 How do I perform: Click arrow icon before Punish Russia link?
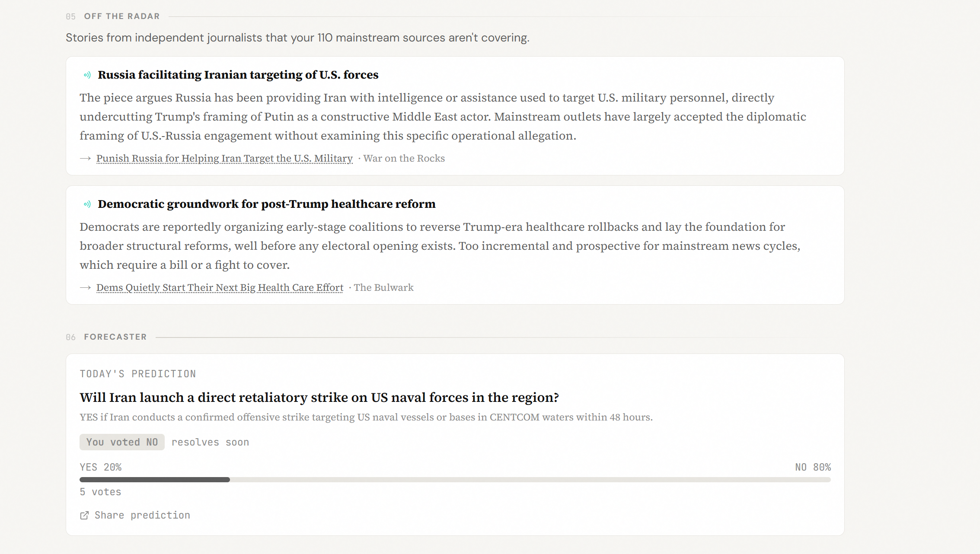point(85,159)
